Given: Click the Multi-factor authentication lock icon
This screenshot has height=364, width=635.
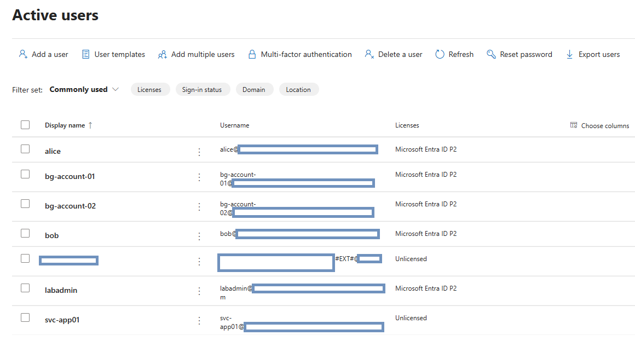Looking at the screenshot, I should (252, 54).
